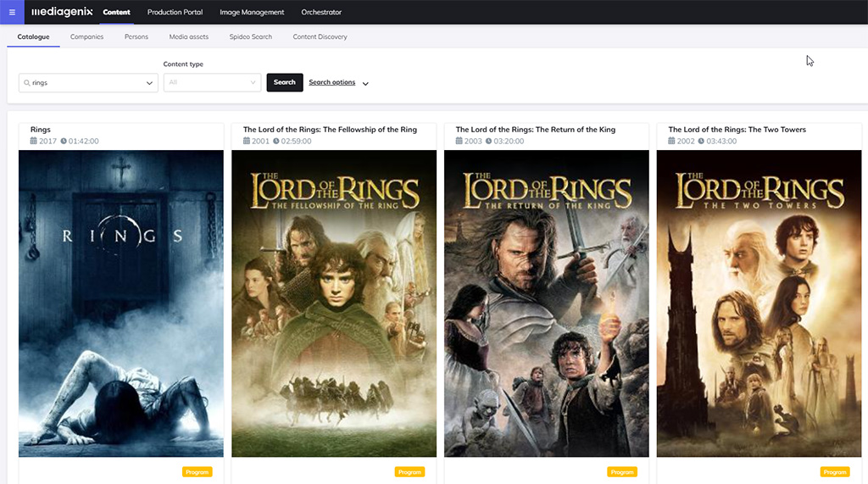Click the calendar icon next to 2001
Screen dimensions: 868x484
click(x=247, y=141)
